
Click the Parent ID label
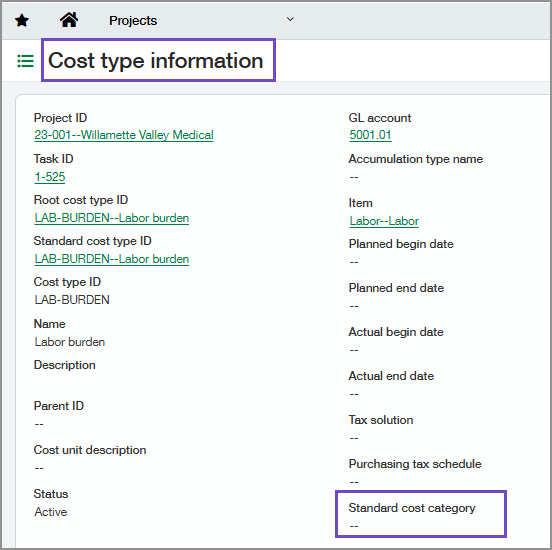coord(58,406)
